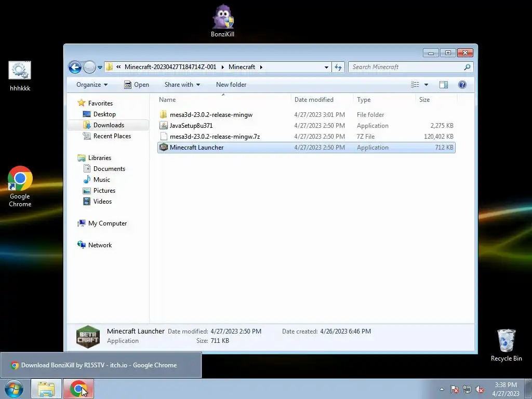The height and width of the screenshot is (399, 532).
Task: Select Minecraft Launcher application
Action: tap(307, 147)
